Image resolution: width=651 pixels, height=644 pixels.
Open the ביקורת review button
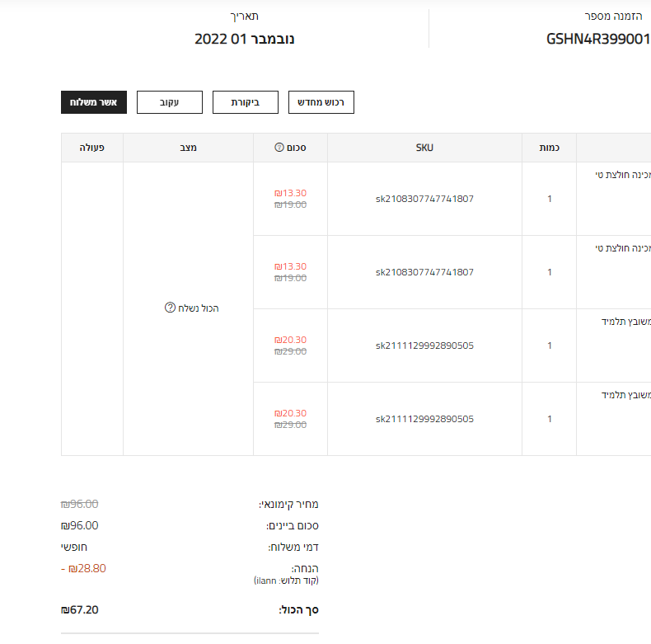246,102
